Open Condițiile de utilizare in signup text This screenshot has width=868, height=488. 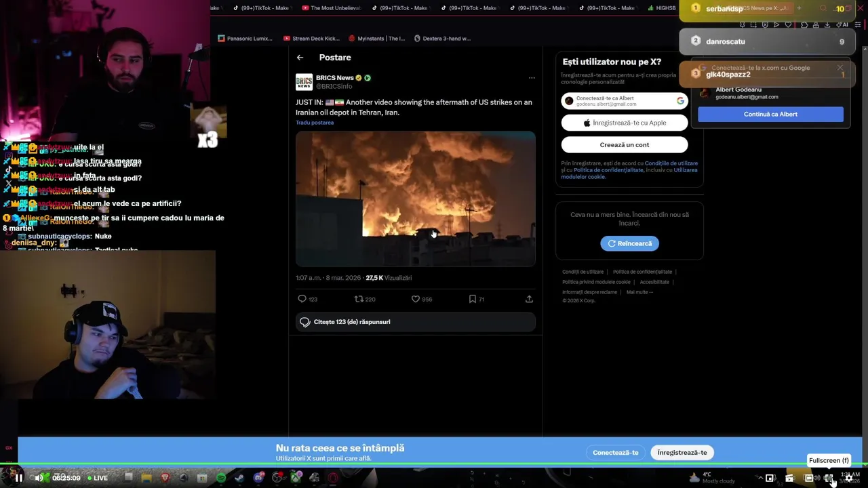click(671, 163)
